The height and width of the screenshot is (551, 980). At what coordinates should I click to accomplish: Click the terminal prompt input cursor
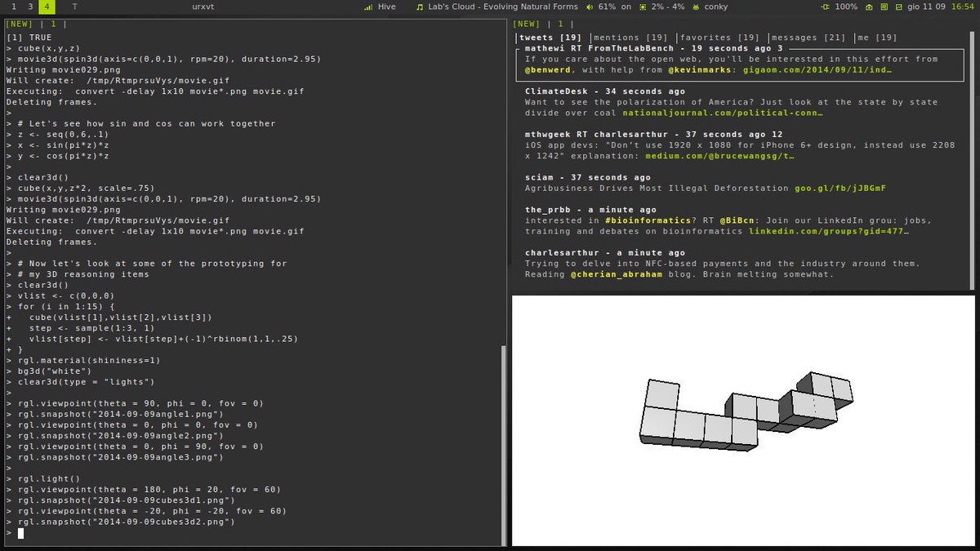tap(20, 532)
